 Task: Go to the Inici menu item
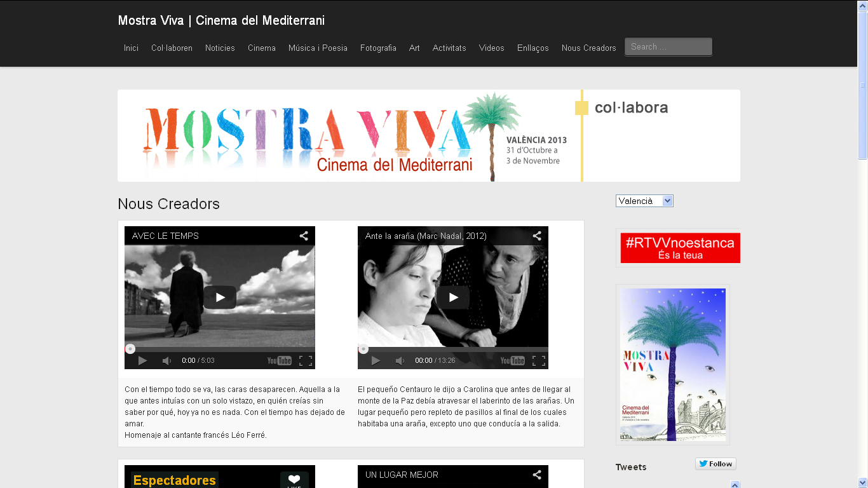pyautogui.click(x=131, y=48)
